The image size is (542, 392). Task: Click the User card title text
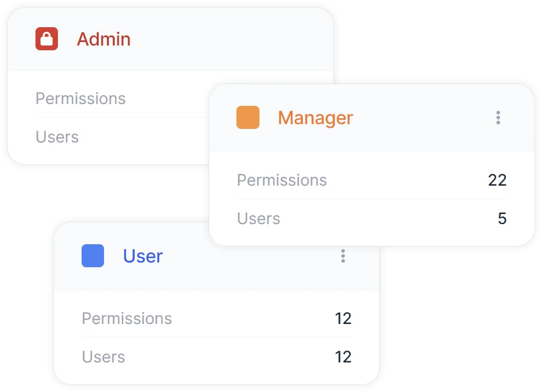point(142,256)
